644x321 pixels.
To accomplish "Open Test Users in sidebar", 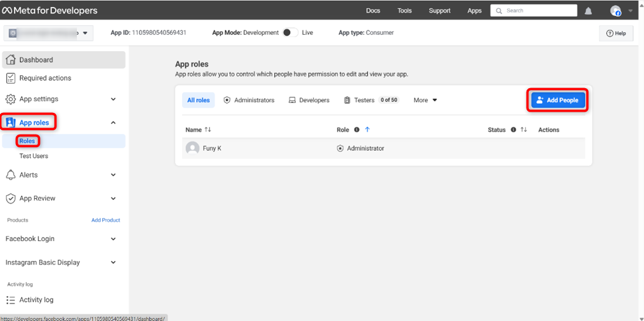I will point(33,156).
